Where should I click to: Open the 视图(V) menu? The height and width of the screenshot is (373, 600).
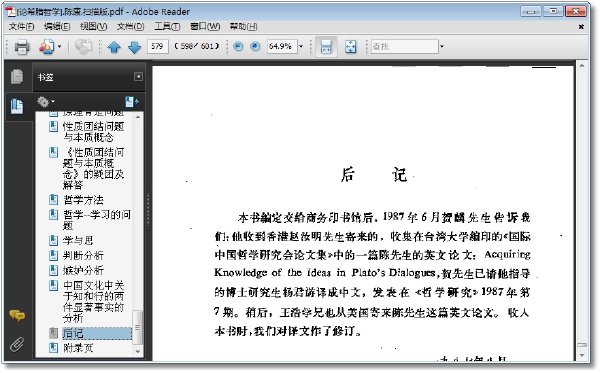click(93, 26)
